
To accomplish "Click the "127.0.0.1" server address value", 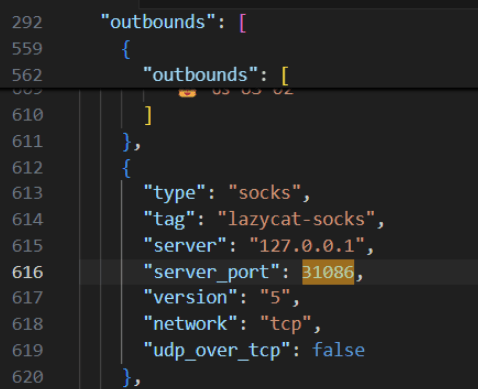I will coord(307,246).
